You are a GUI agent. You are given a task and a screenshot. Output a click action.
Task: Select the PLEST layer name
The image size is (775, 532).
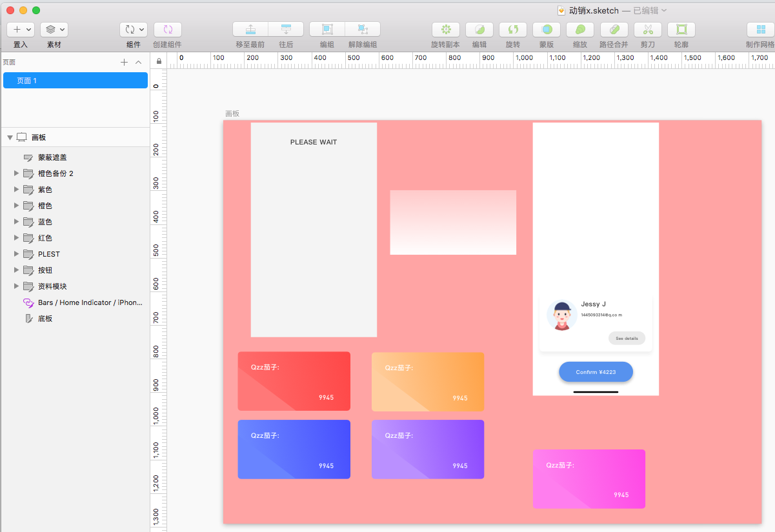tap(49, 254)
